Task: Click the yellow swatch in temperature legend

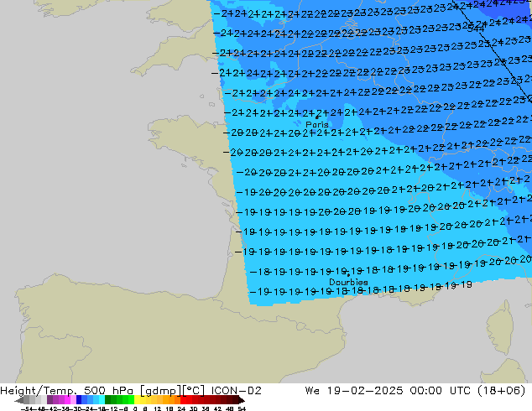Action: (x=138, y=400)
